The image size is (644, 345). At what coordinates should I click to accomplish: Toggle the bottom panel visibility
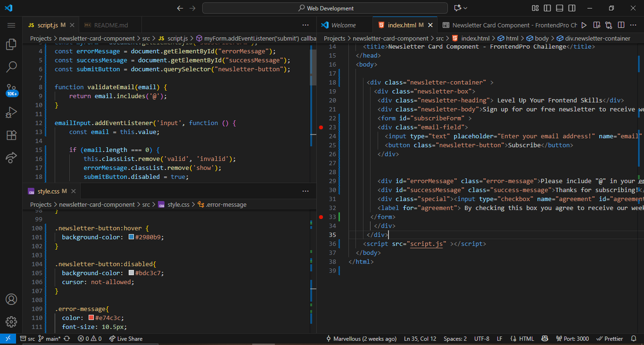click(559, 8)
